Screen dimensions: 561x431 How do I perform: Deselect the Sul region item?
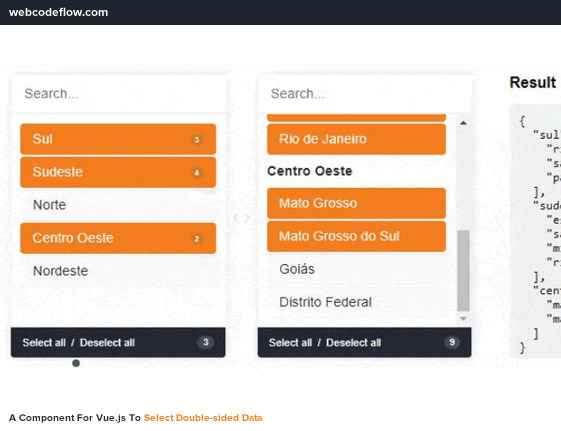tap(118, 139)
